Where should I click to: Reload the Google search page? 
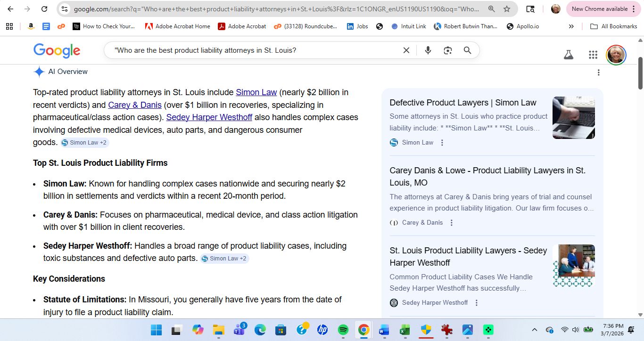[x=44, y=9]
